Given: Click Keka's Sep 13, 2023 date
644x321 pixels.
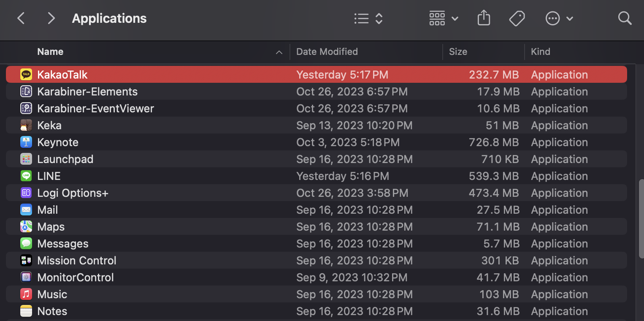Looking at the screenshot, I should (354, 125).
